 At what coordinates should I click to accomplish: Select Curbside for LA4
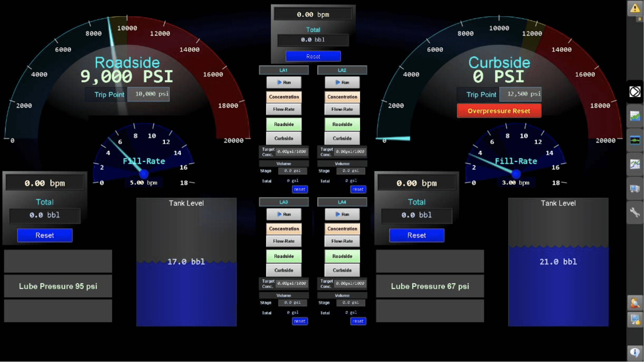coord(342,271)
